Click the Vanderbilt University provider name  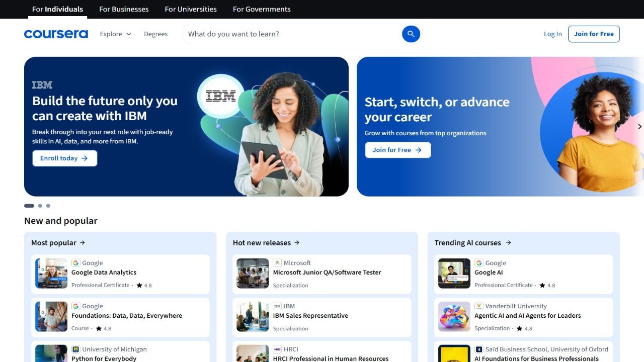[516, 306]
